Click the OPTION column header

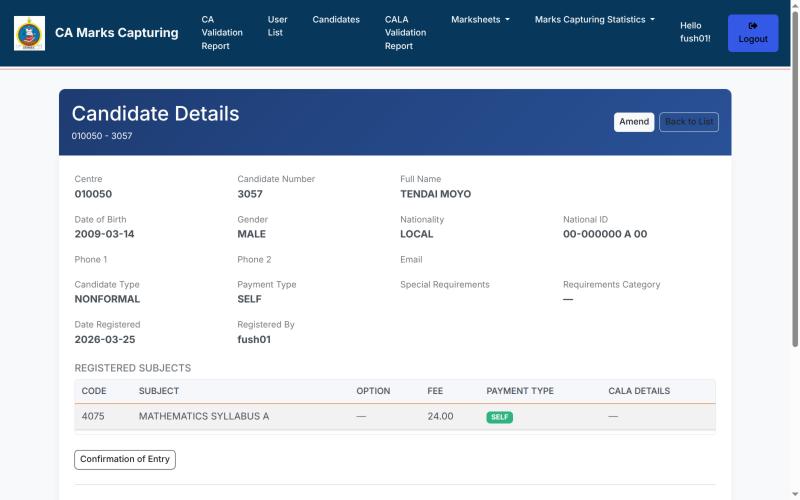click(373, 391)
